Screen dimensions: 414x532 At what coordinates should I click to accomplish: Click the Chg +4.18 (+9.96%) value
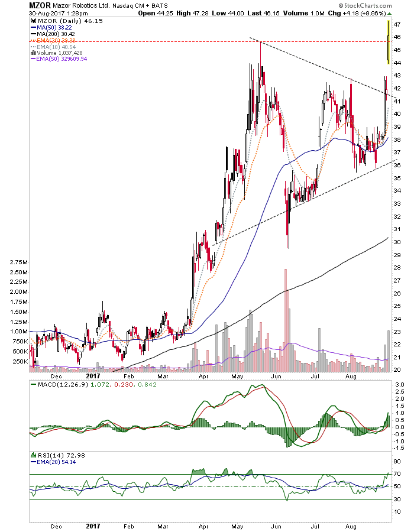point(357,13)
